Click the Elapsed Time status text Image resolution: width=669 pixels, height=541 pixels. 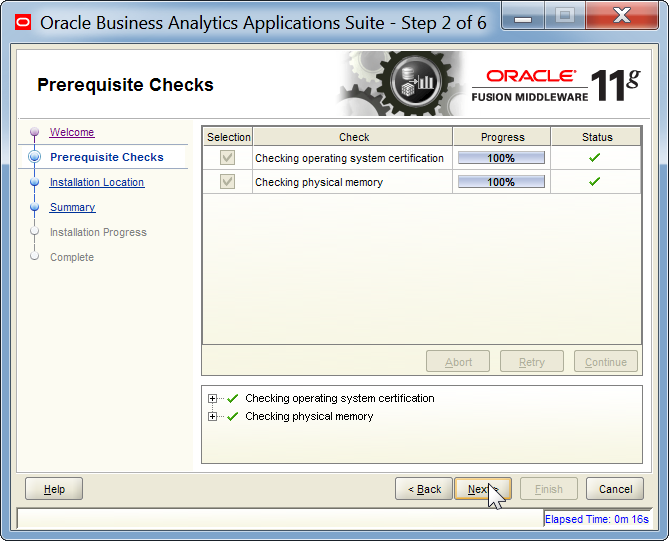tap(596, 519)
